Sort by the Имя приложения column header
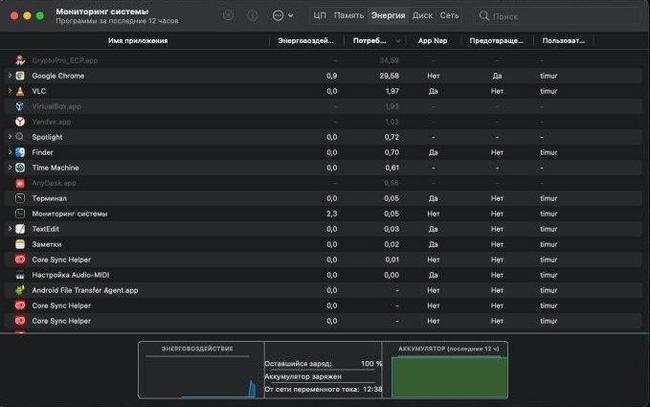The image size is (650, 407). tap(138, 41)
